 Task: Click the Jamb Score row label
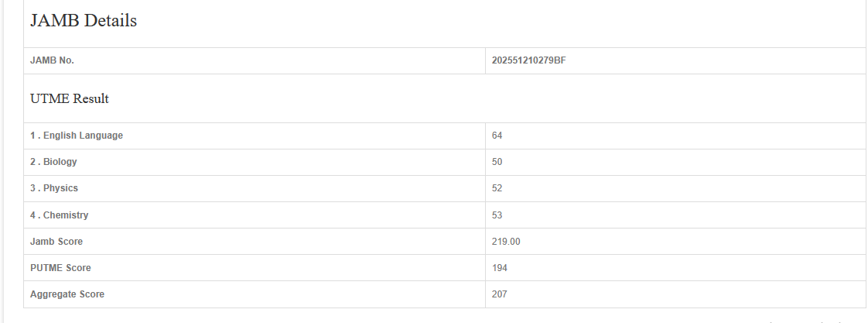pyautogui.click(x=56, y=242)
